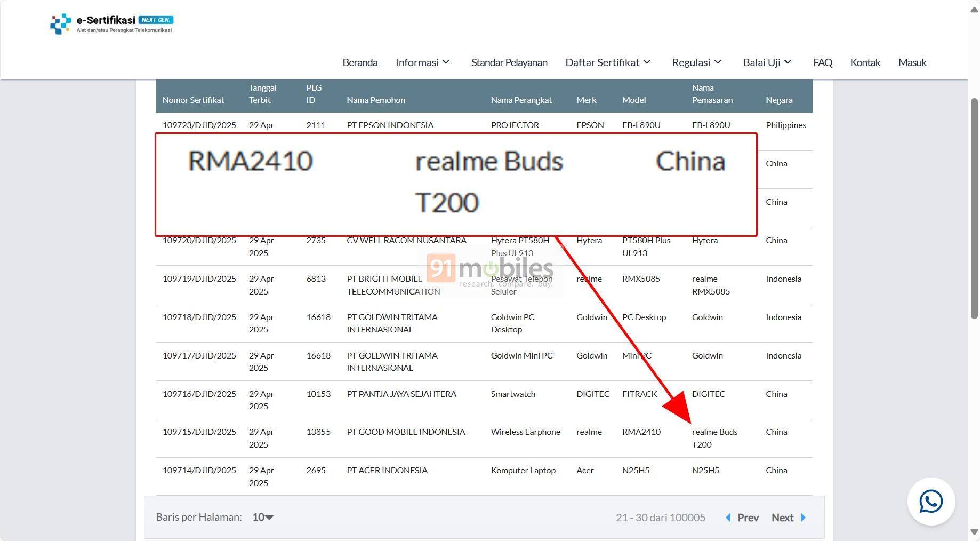The height and width of the screenshot is (541, 980).
Task: Click the Negara column header
Action: [x=779, y=100]
